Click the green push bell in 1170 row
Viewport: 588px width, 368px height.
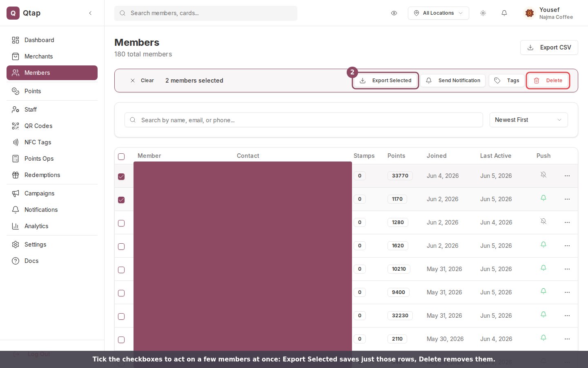click(543, 198)
